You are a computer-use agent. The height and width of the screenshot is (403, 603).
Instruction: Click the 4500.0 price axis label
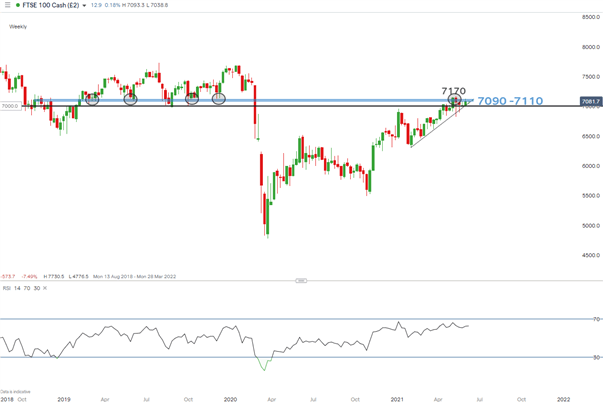tap(591, 255)
